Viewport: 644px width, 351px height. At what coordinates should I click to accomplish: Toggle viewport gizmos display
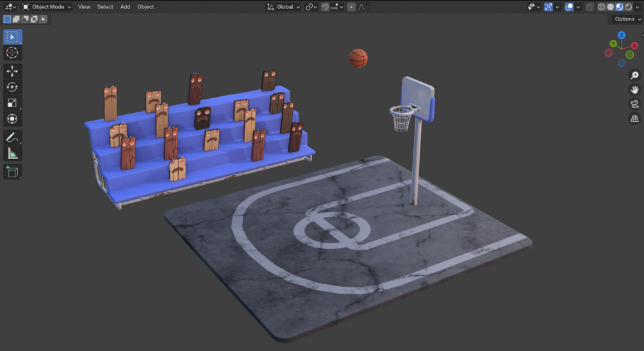549,6
